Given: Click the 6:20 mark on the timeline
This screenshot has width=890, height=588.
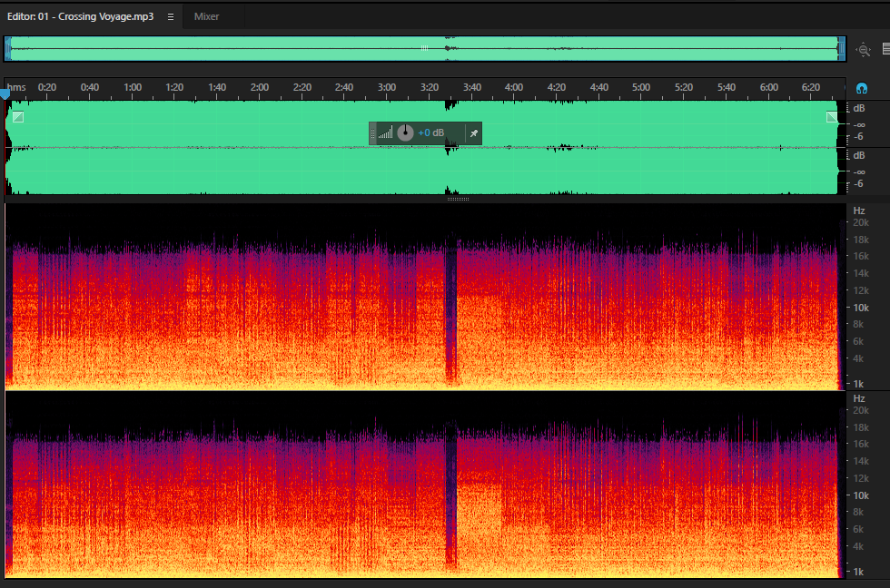Looking at the screenshot, I should pos(810,87).
